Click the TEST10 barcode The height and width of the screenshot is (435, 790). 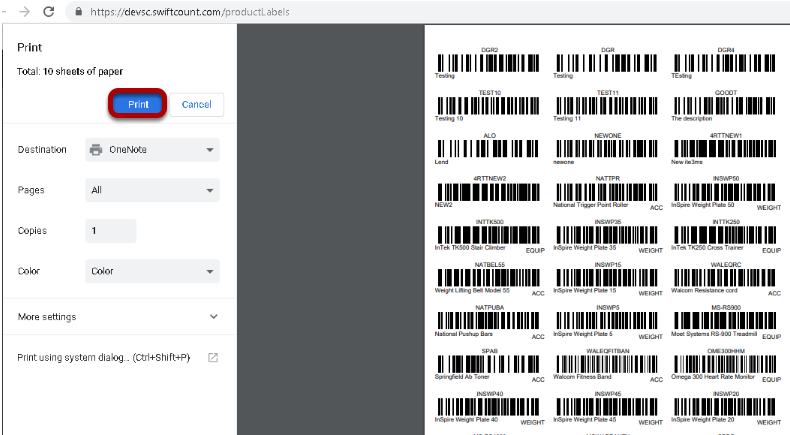coord(488,106)
